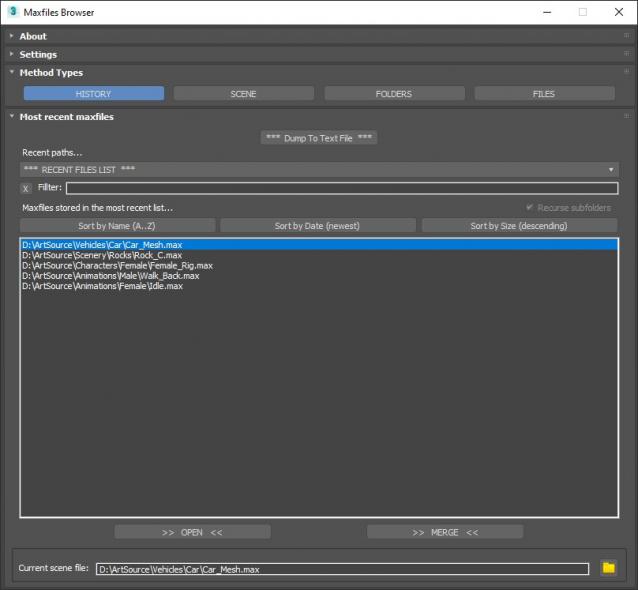Click the About rollout grip handle

pyautogui.click(x=626, y=36)
